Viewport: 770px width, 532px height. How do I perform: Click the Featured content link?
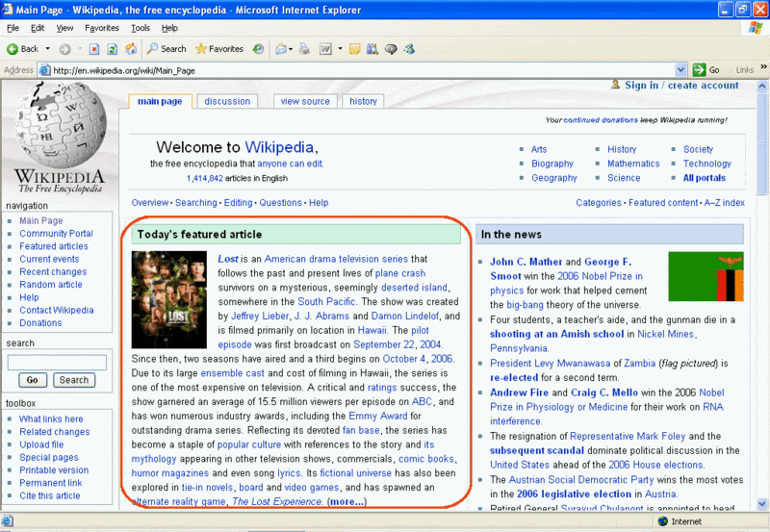click(663, 203)
